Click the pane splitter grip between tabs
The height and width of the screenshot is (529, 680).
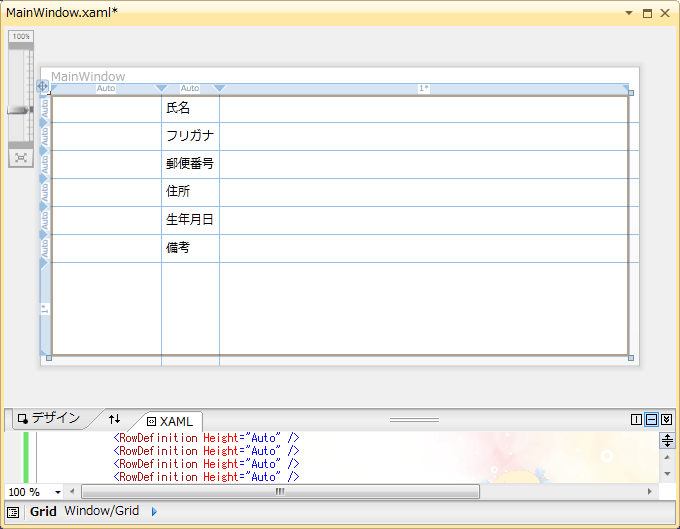[x=414, y=420]
